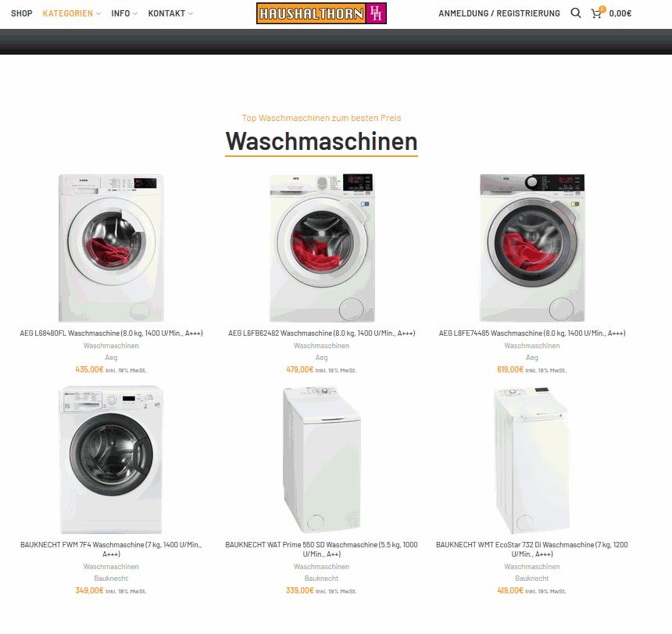Open the Bauknecht FWM 7F4 product image
The width and height of the screenshot is (672, 634).
click(x=111, y=460)
